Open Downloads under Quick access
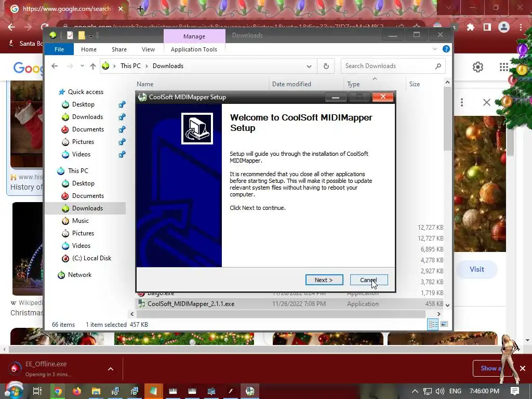532x399 pixels. (87, 117)
